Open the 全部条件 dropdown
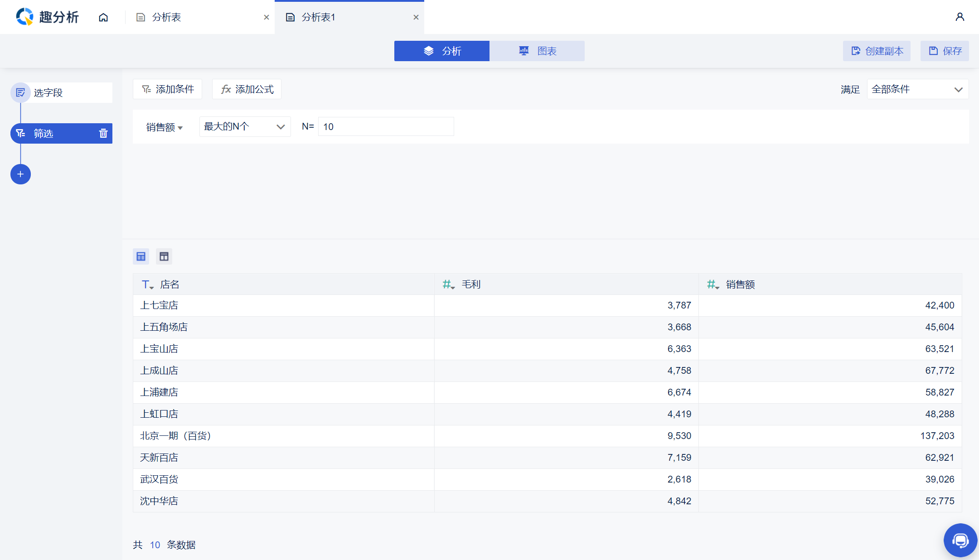This screenshot has height=560, width=979. tap(917, 89)
